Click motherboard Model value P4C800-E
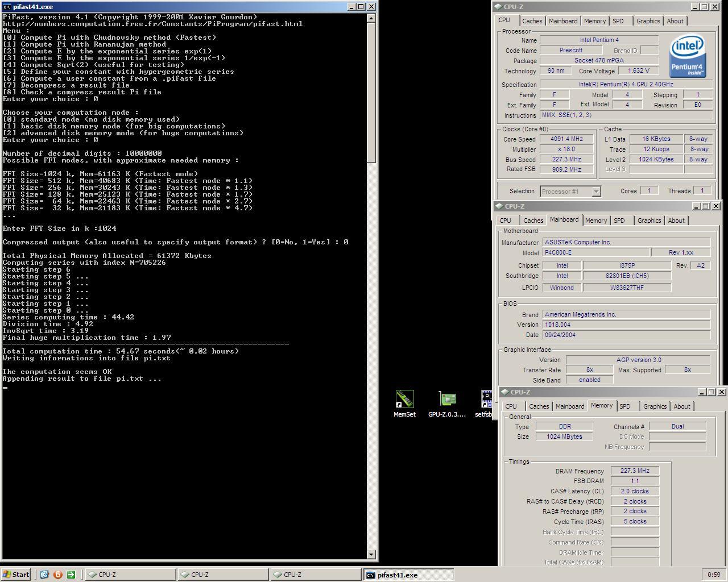The width and height of the screenshot is (728, 582). tap(595, 252)
